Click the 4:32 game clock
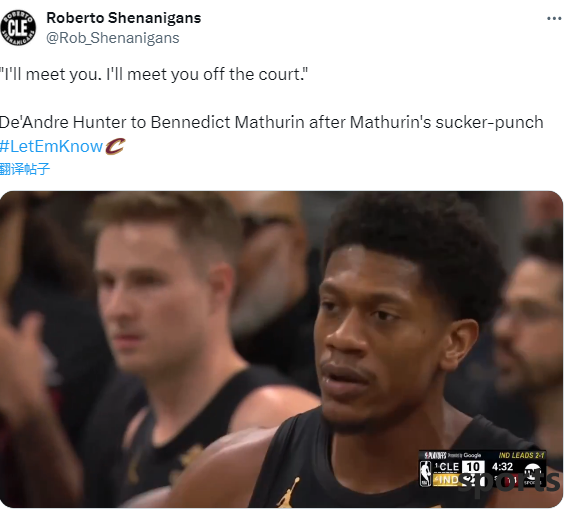The width and height of the screenshot is (575, 512). pyautogui.click(x=502, y=467)
